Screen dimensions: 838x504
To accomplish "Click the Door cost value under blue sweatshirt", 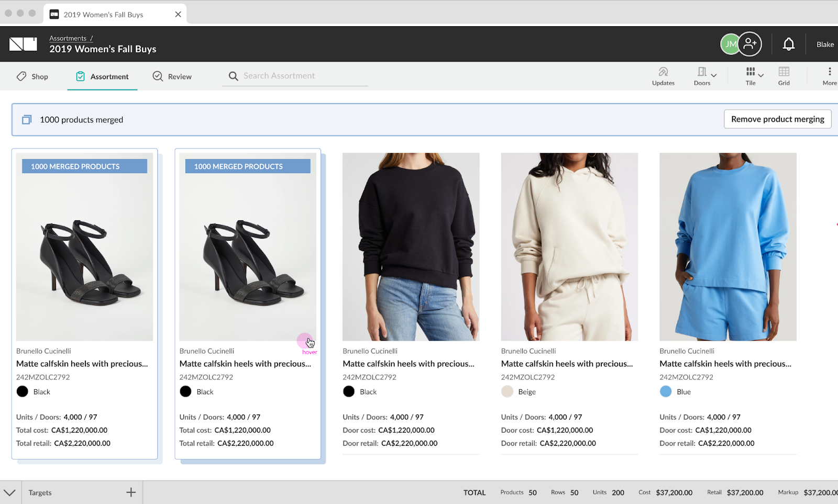I will [x=723, y=430].
